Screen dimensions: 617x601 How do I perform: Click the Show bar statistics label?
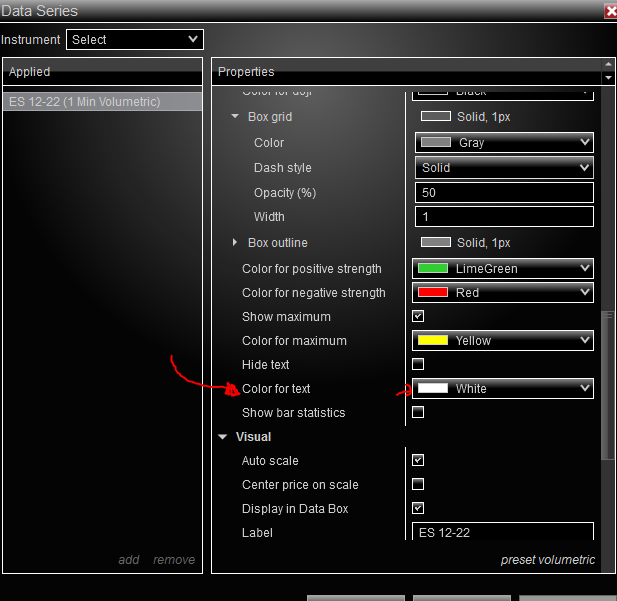(294, 412)
